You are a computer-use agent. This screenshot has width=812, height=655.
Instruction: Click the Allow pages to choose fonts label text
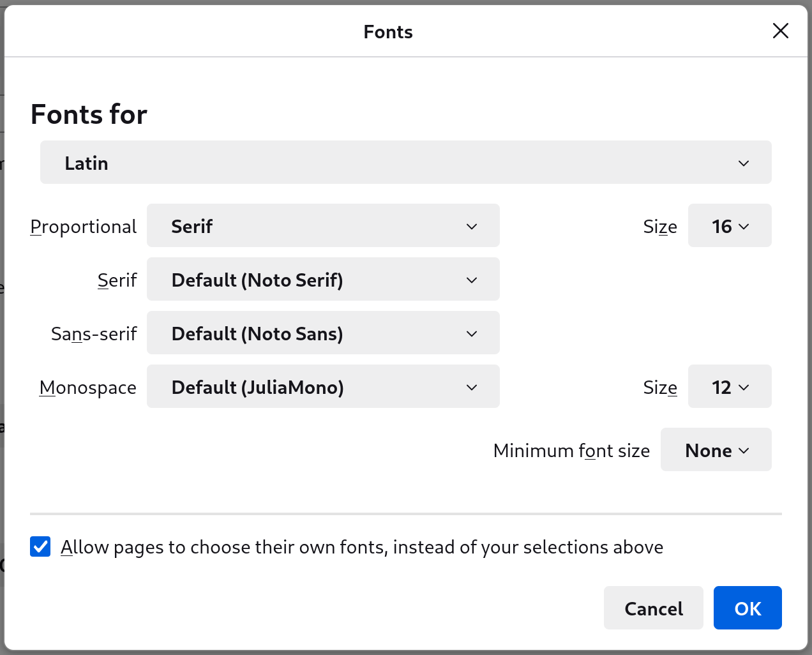(362, 547)
